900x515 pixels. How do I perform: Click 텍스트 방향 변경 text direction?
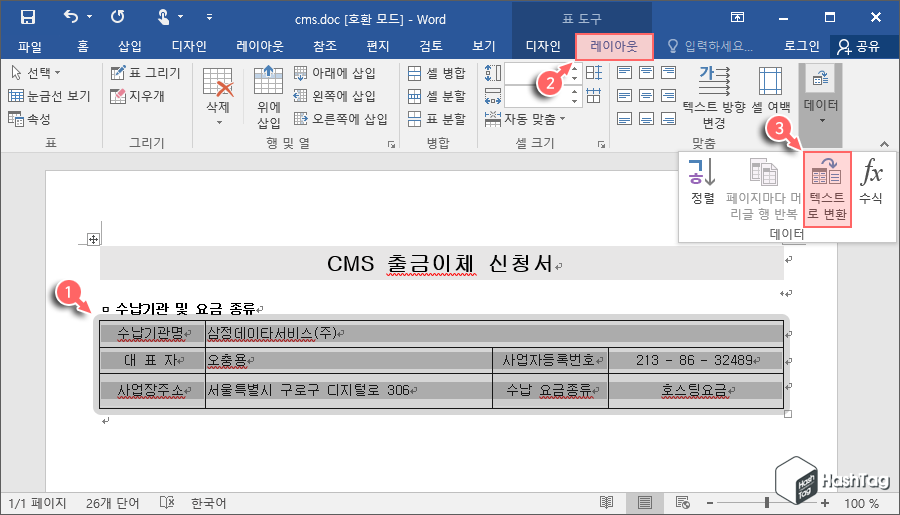pos(714,97)
